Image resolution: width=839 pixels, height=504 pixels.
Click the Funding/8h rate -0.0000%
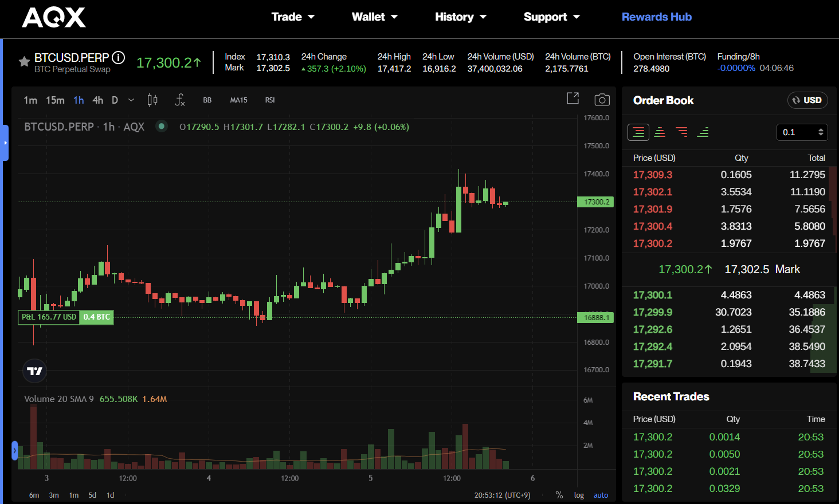pos(736,68)
